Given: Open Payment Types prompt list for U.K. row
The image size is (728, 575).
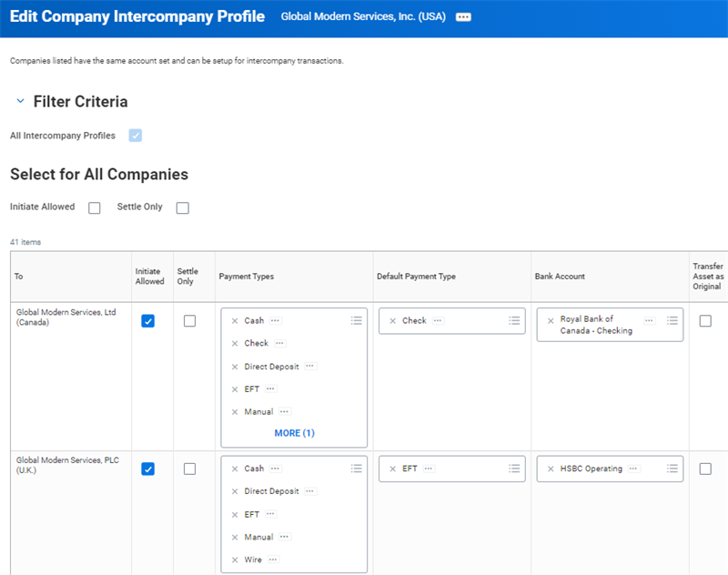Looking at the screenshot, I should pos(356,469).
